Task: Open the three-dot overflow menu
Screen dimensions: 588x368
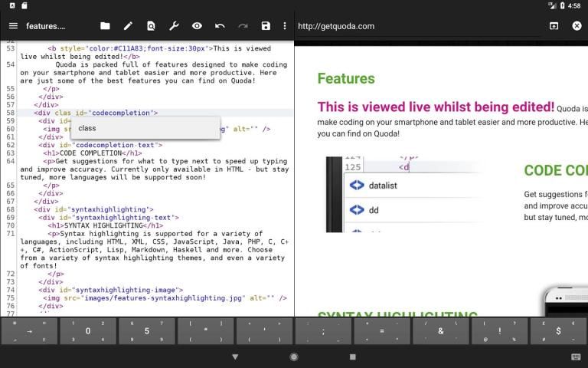Action: (285, 26)
